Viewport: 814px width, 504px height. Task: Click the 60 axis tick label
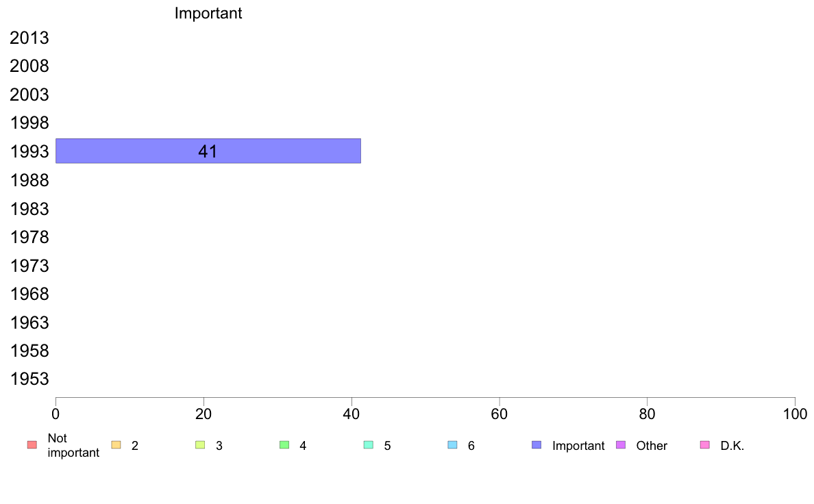point(500,414)
